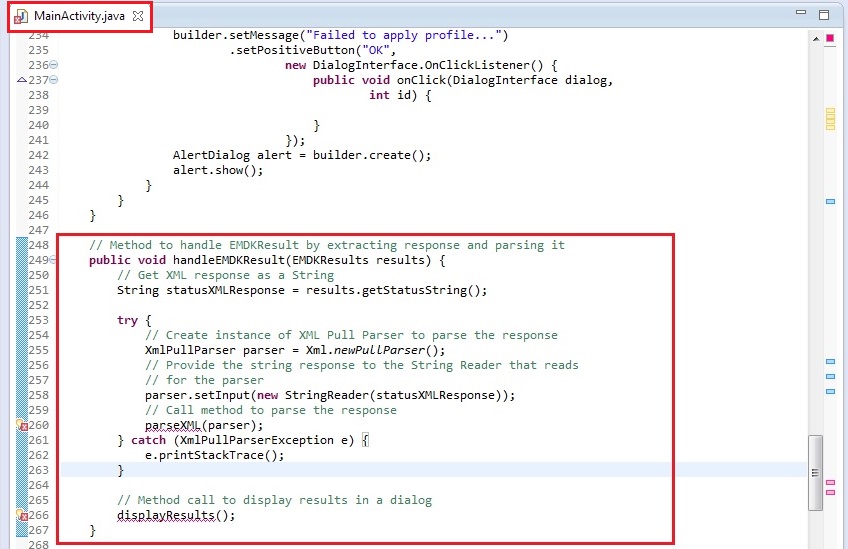Close the MainActivity.java tab
This screenshot has height=549, width=848.
(x=138, y=16)
